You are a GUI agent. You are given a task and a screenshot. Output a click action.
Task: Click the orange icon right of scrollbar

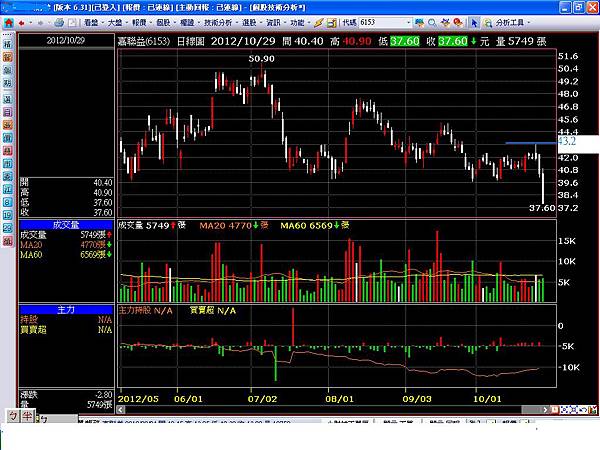coord(554,409)
